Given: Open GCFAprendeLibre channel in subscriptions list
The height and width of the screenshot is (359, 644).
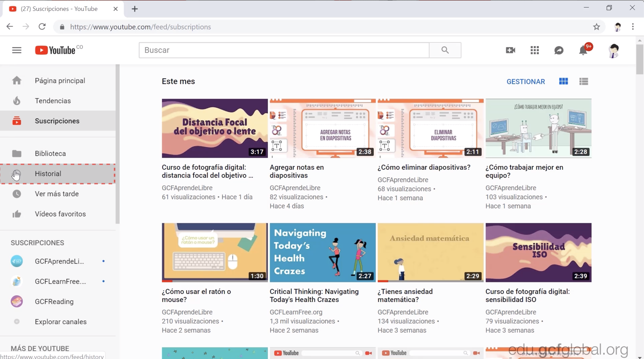Looking at the screenshot, I should (x=58, y=261).
